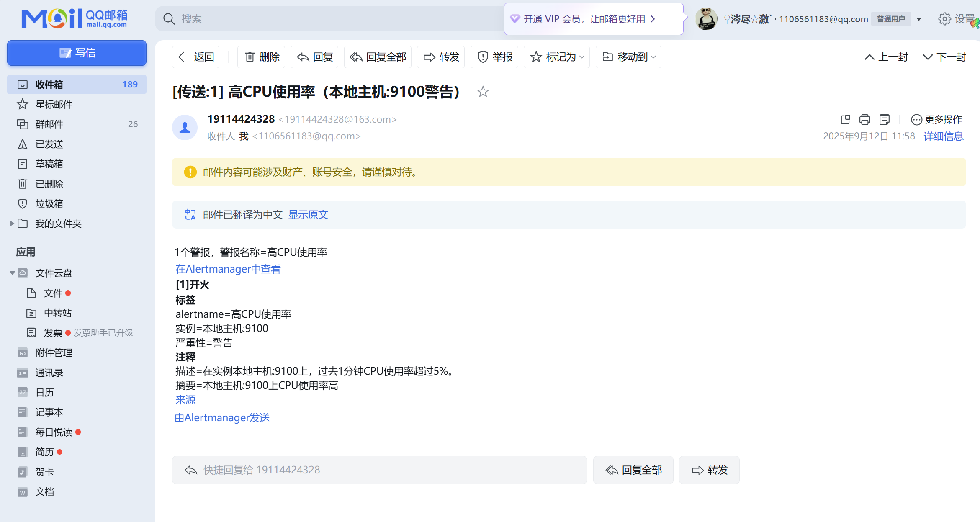The image size is (980, 522).
Task: Collapse 文件云盘 tree arrow
Action: pyautogui.click(x=12, y=273)
